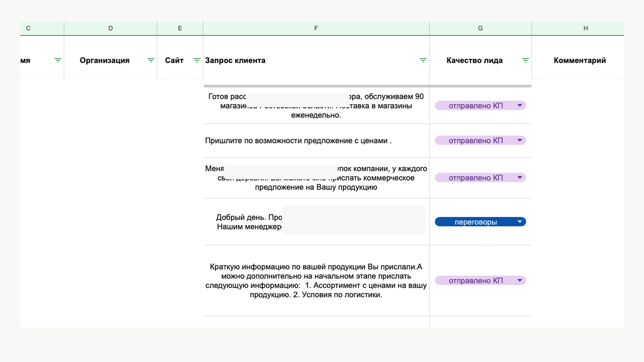Screen dimensions: 644x362
Task: Select column F header
Action: point(316,28)
